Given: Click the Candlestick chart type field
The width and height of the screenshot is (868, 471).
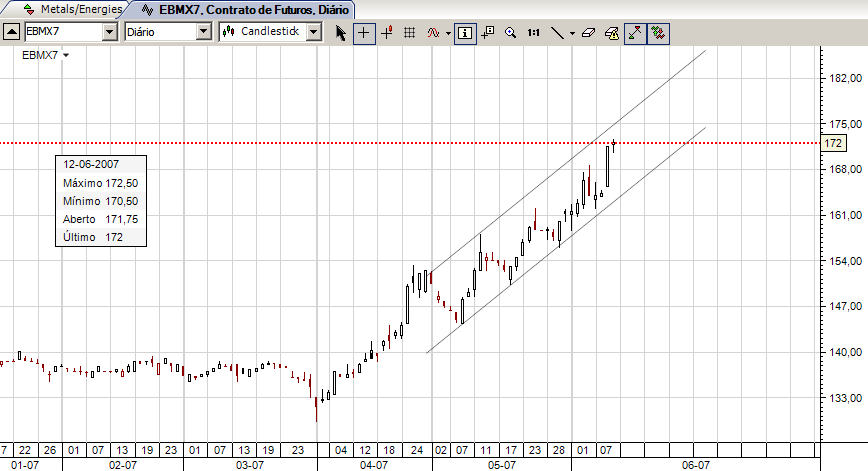Looking at the screenshot, I should (264, 32).
